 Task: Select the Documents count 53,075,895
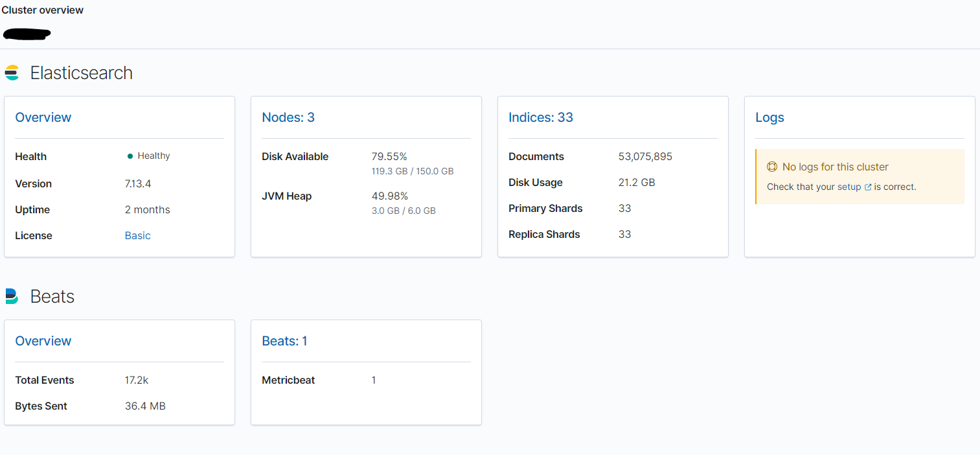(x=645, y=156)
